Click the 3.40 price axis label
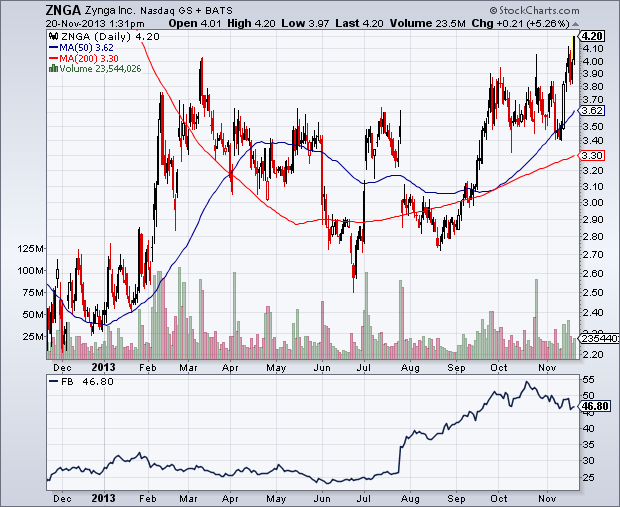The image size is (620, 507). pyautogui.click(x=593, y=141)
